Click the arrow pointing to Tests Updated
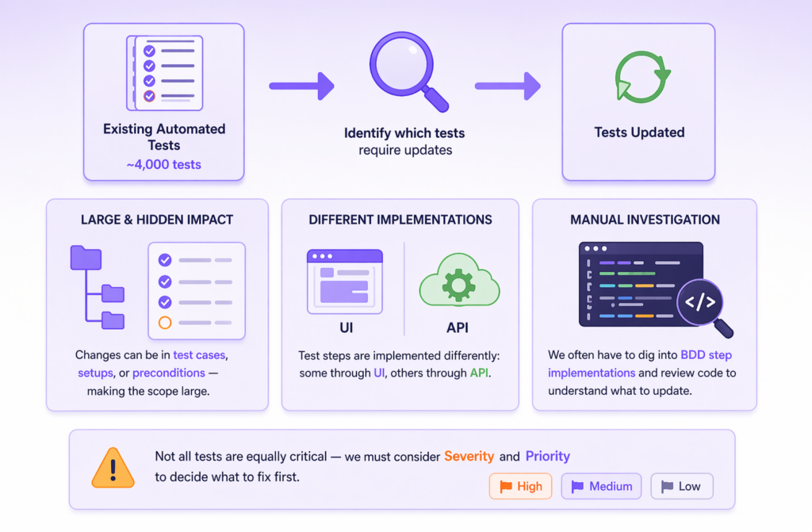The height and width of the screenshot is (532, 812). tap(507, 86)
